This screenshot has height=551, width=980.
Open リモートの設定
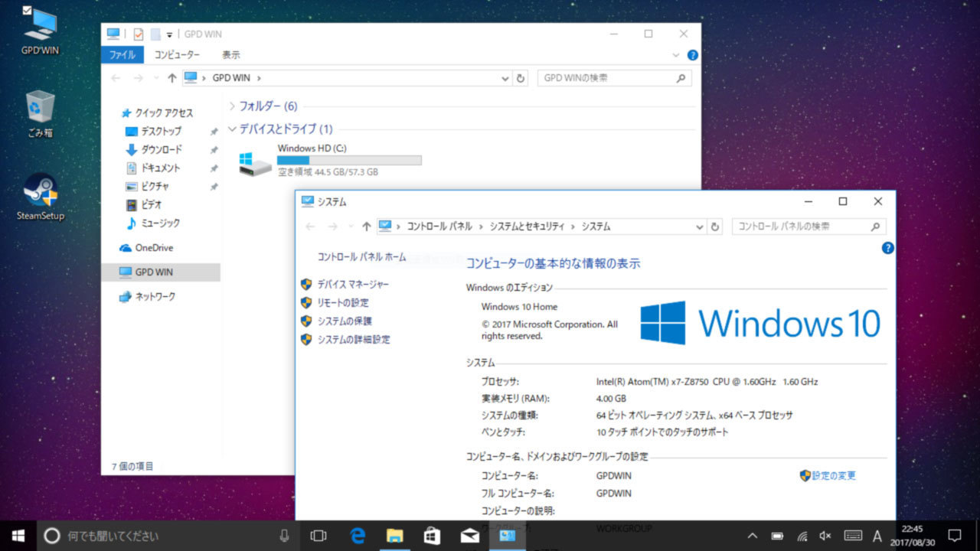click(x=343, y=302)
